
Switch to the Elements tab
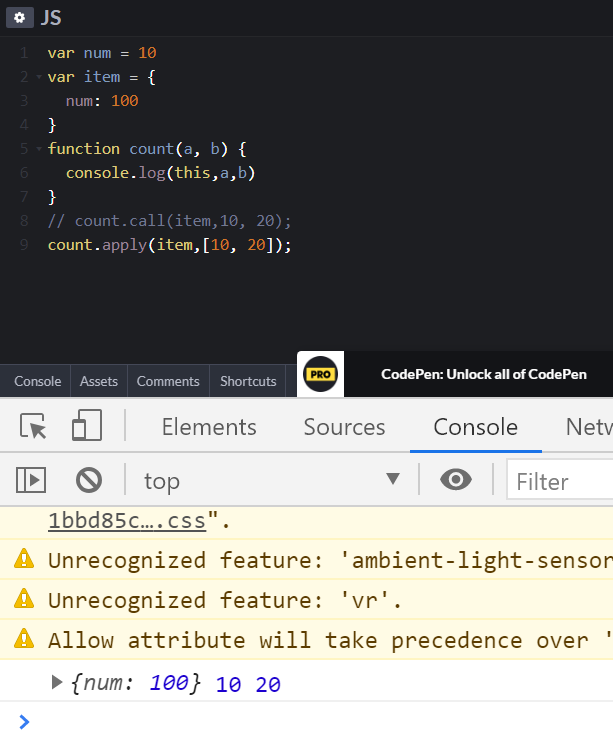[x=209, y=427]
